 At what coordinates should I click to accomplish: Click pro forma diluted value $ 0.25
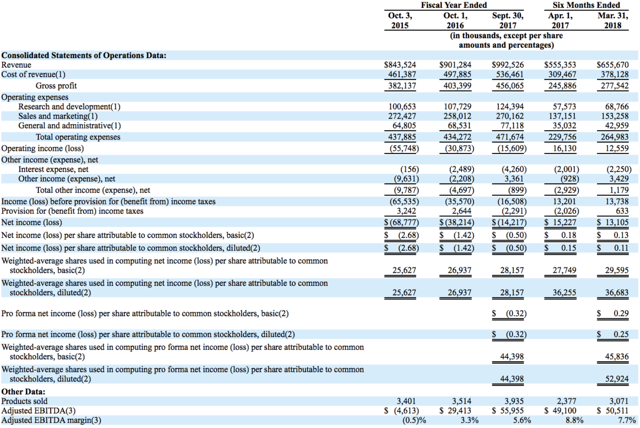tap(613, 335)
